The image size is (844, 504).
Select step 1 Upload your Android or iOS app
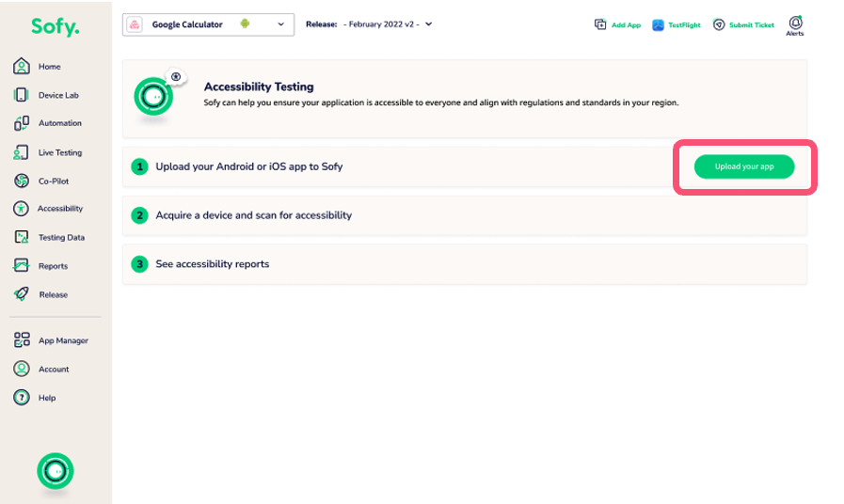pyautogui.click(x=465, y=166)
